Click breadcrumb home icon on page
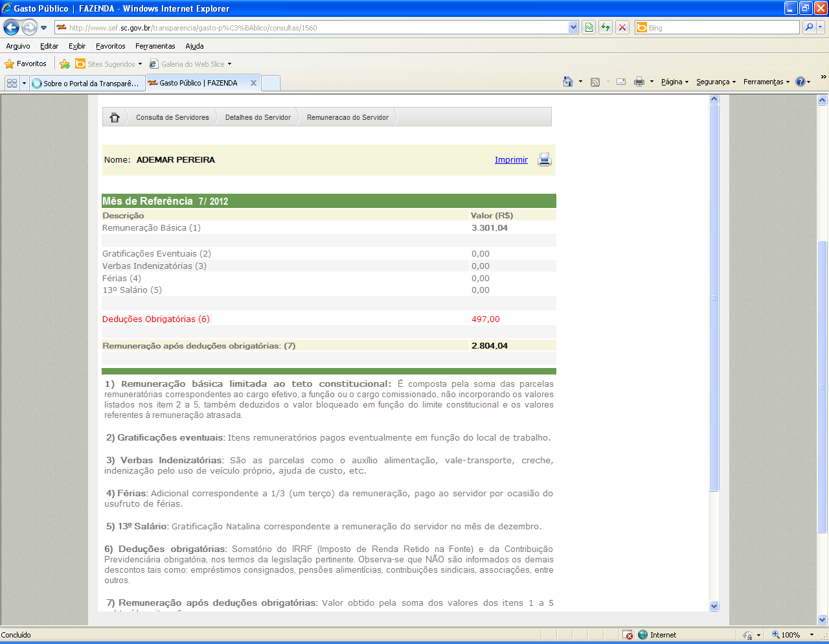Viewport: 829px width, 644px height. (115, 117)
